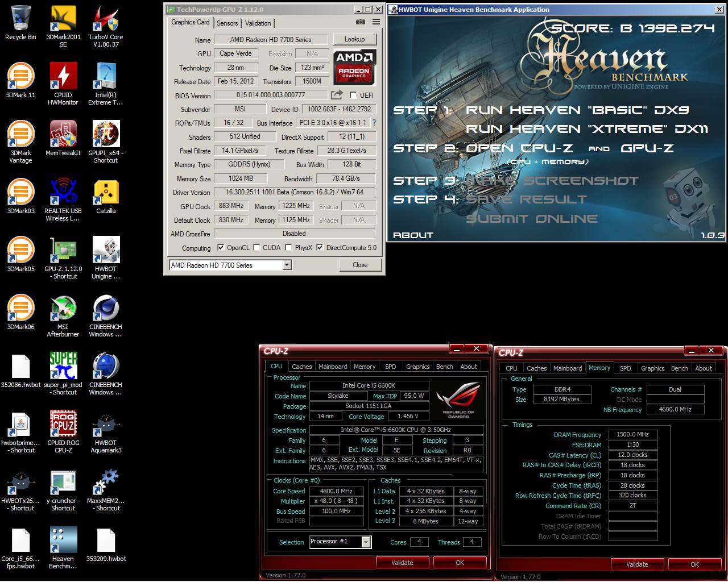
Task: Switch to GPU-Z Validation tab
Action: coord(258,23)
